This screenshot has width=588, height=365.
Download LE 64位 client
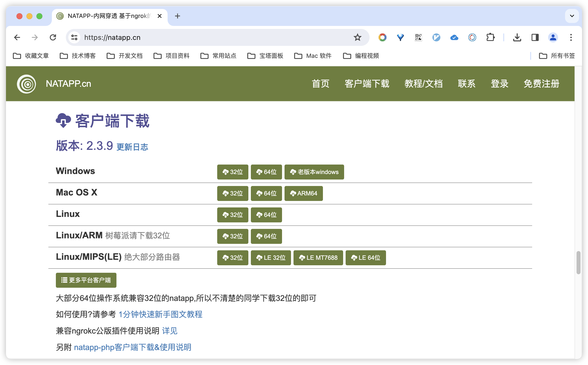pyautogui.click(x=366, y=258)
